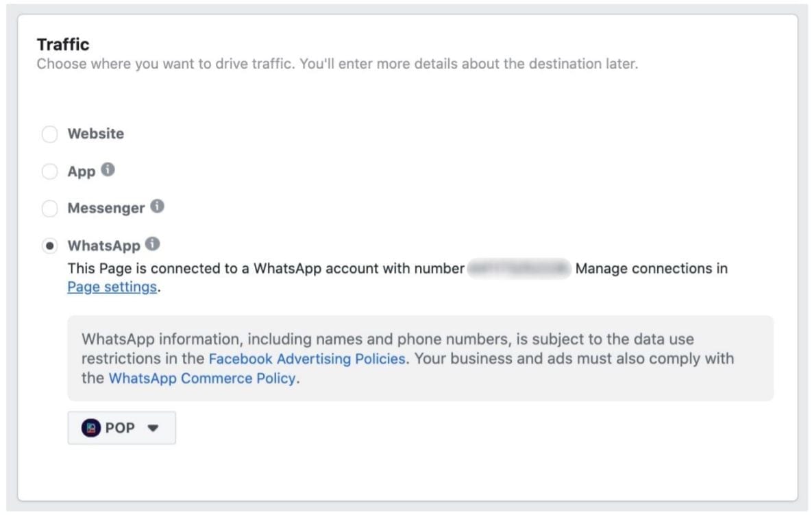812x515 pixels.
Task: Select the Messenger radio option
Action: click(x=50, y=208)
